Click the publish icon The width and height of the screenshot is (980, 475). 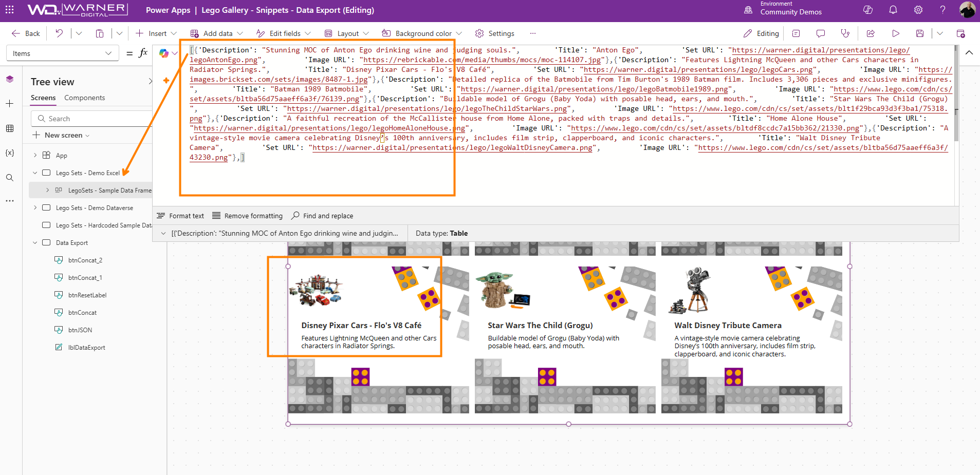pyautogui.click(x=960, y=33)
